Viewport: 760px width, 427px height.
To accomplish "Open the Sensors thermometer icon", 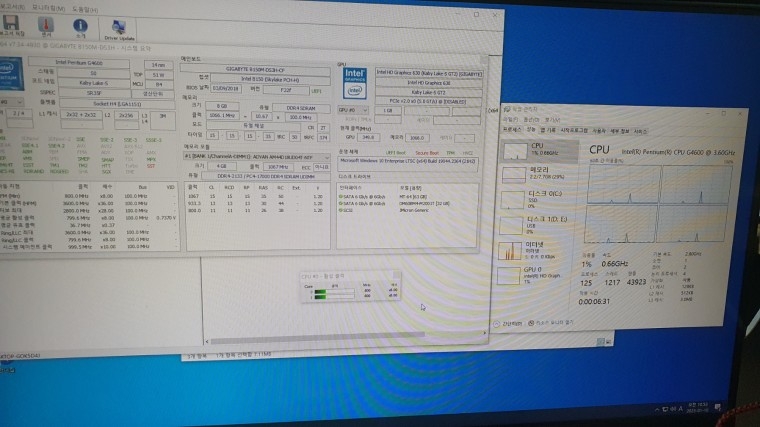I will click(x=46, y=25).
